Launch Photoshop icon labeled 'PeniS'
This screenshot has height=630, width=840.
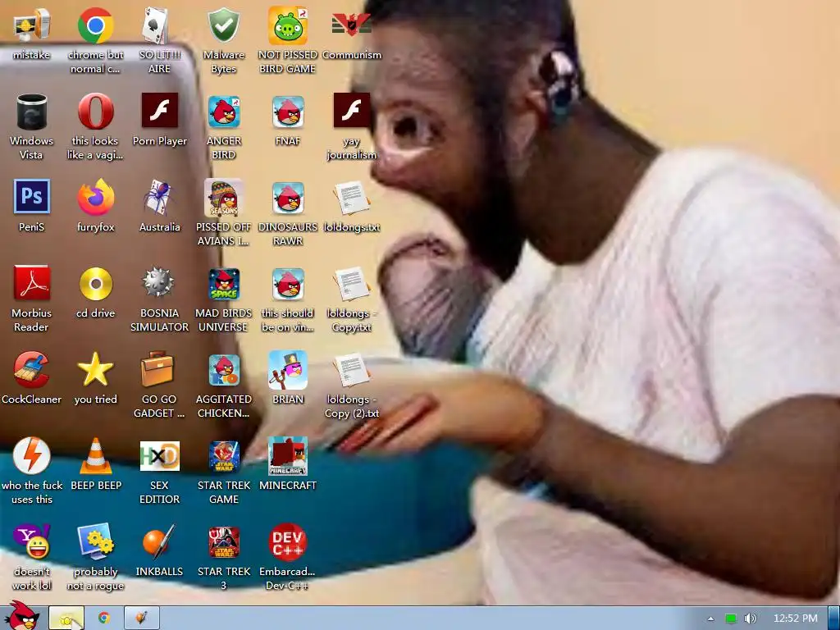coord(32,197)
